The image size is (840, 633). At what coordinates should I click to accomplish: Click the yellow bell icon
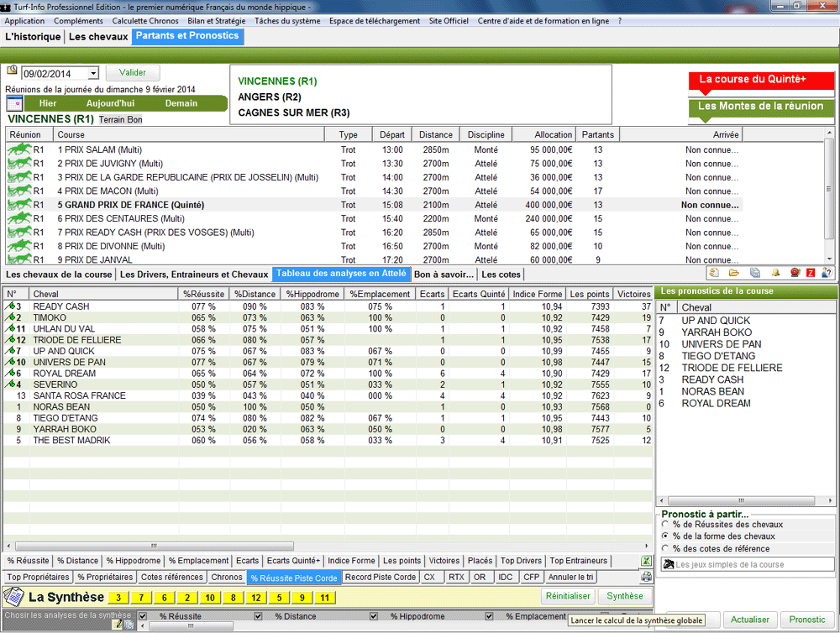[775, 273]
